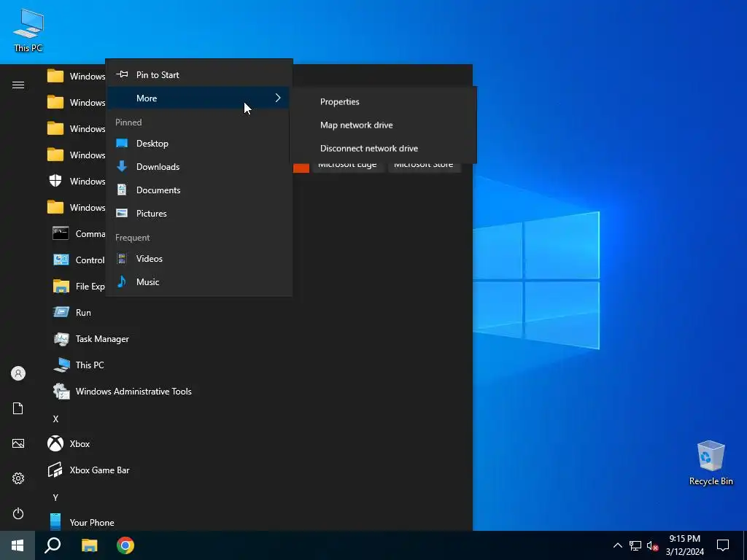This screenshot has height=560, width=747.
Task: Open This PC in Start list
Action: pyautogui.click(x=78, y=365)
